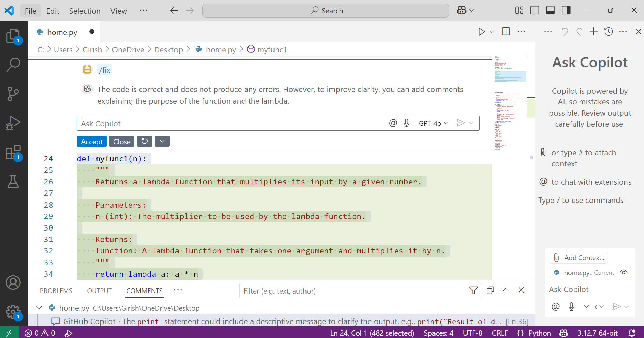Image resolution: width=644 pixels, height=338 pixels.
Task: Open the Testing flask view
Action: 13,182
